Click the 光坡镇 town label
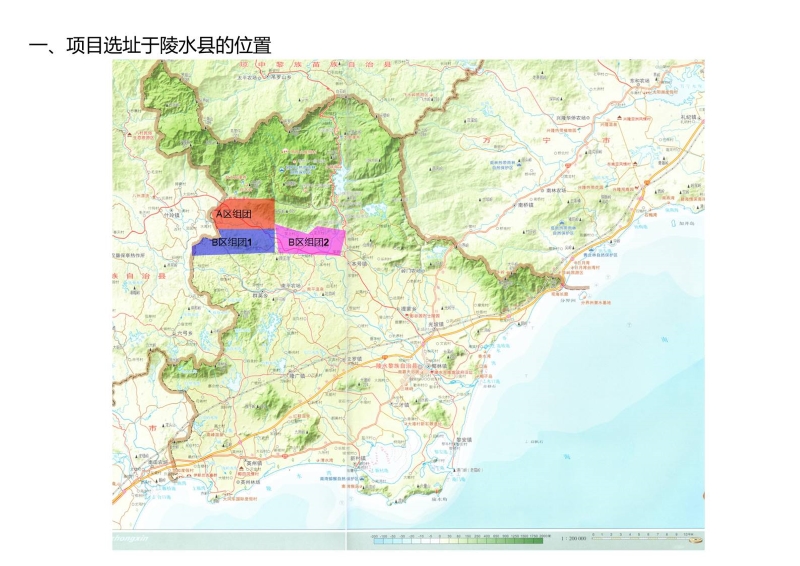Screen dimensions: 800x566 436,325
